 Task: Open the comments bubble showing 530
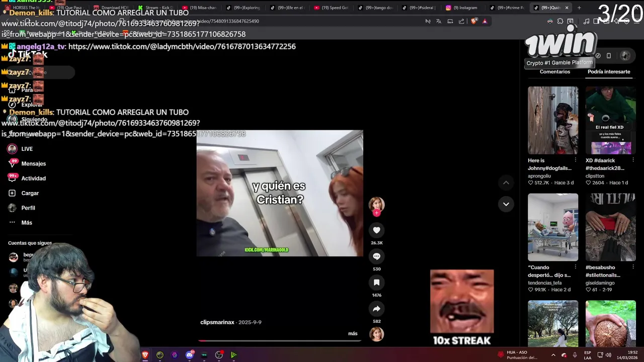tap(376, 256)
